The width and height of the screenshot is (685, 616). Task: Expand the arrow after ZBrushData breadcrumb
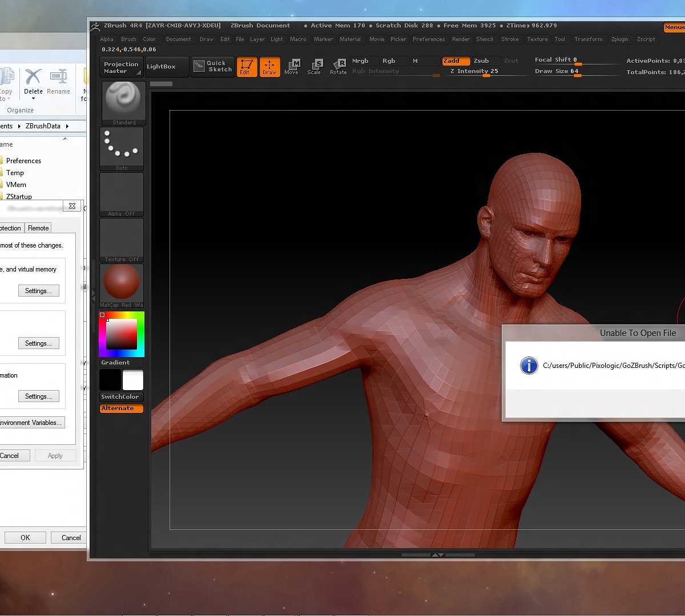[x=67, y=126]
